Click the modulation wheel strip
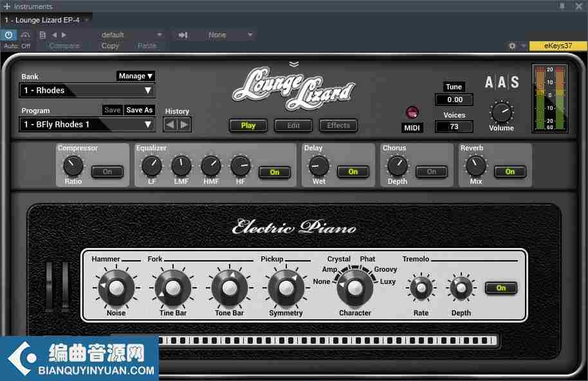Image resolution: width=588 pixels, height=381 pixels. 65,286
